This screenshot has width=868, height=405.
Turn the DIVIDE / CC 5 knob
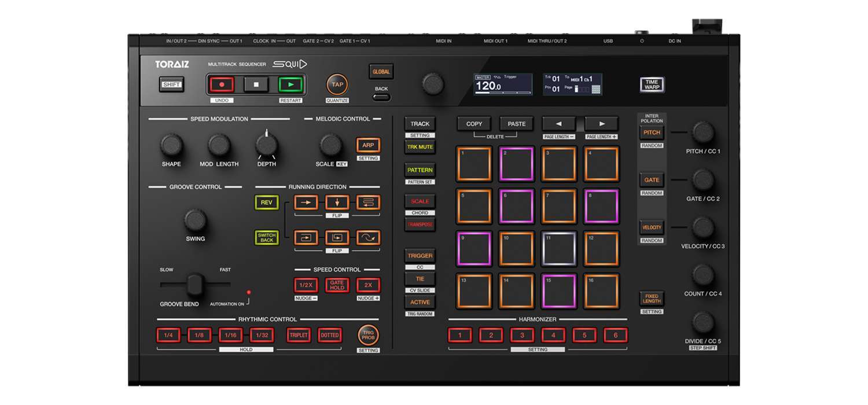coord(703,322)
